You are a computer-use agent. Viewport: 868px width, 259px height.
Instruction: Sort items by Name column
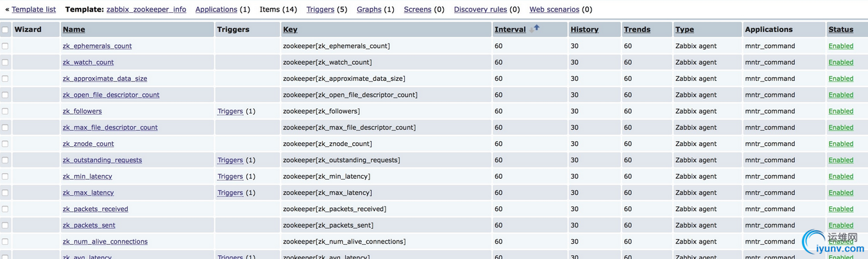click(74, 29)
